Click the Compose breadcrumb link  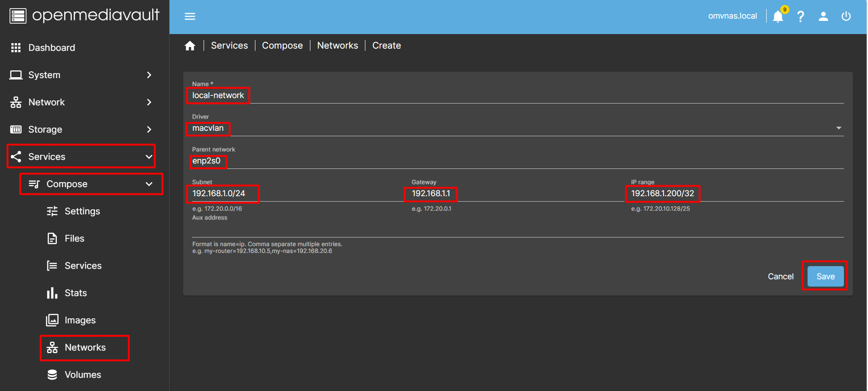point(282,45)
